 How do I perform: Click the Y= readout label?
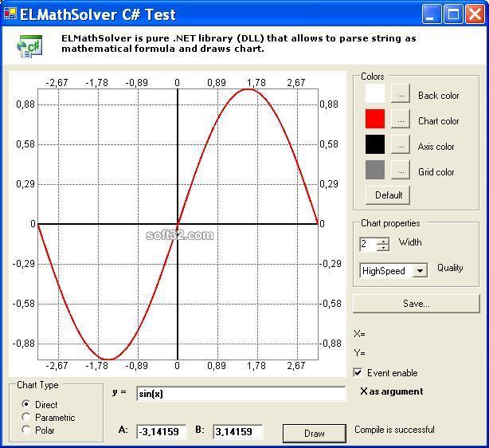pyautogui.click(x=359, y=353)
